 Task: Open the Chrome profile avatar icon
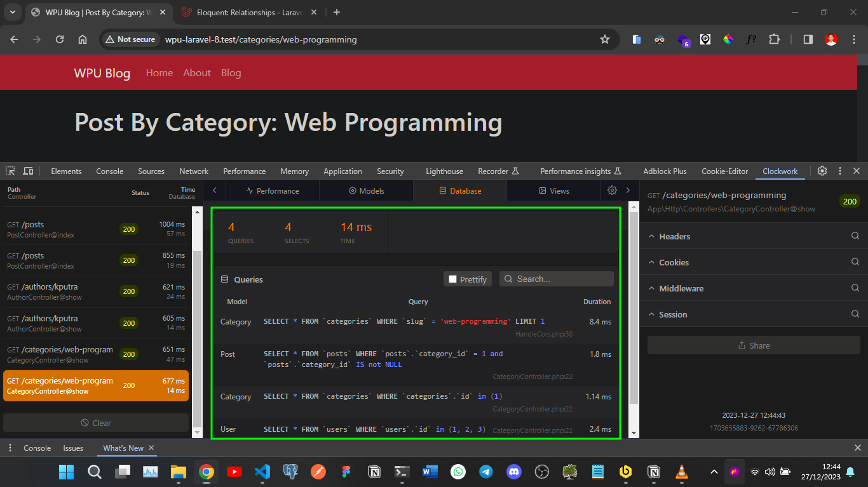(x=831, y=39)
